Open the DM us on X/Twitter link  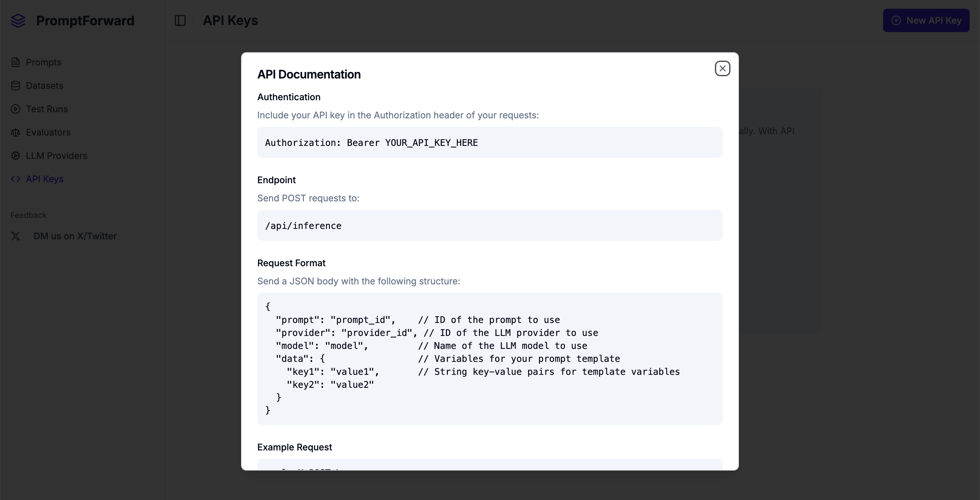coord(75,236)
